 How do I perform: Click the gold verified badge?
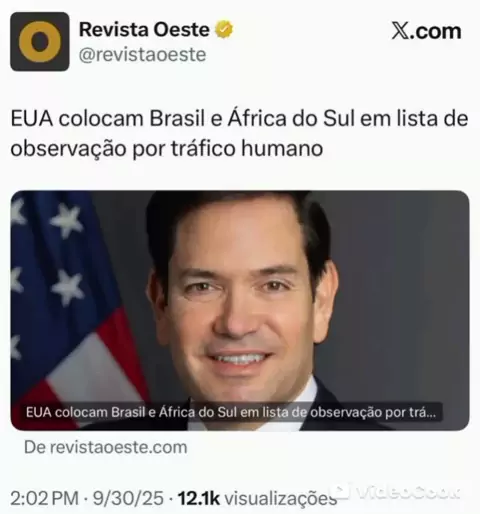coord(224,29)
